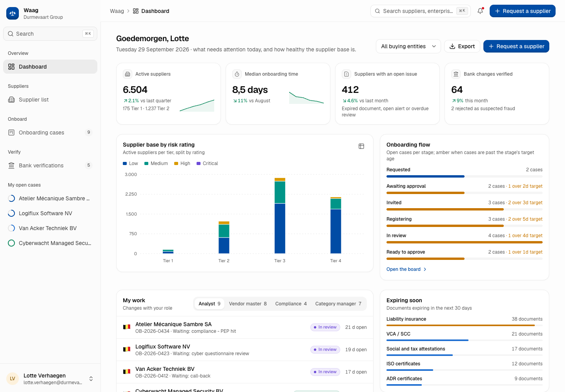
Task: Switch to the Compliance tab
Action: click(291, 304)
